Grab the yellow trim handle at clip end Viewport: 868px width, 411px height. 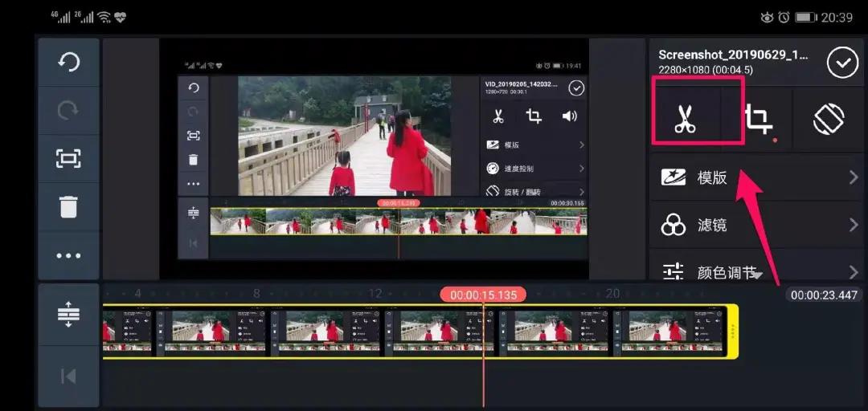tap(732, 332)
